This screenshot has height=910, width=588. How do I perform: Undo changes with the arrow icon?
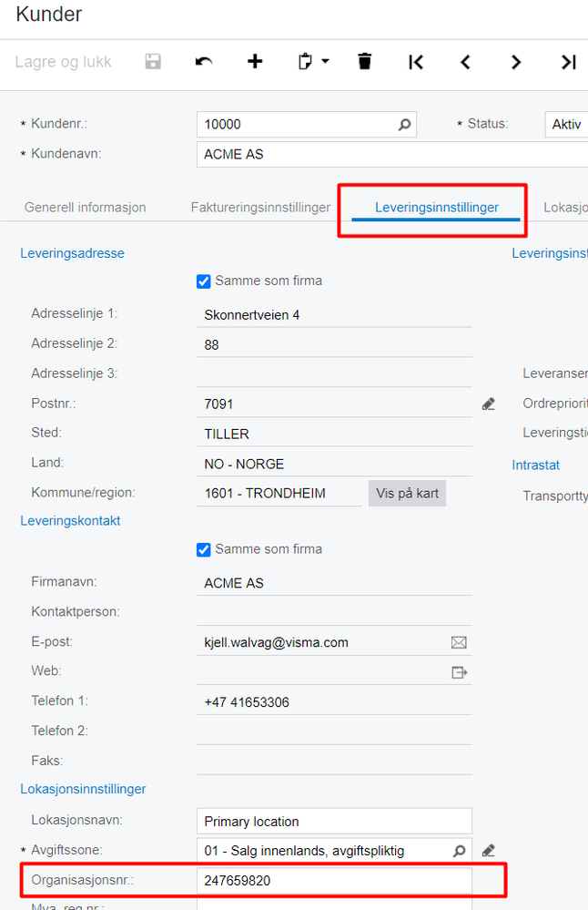point(204,62)
